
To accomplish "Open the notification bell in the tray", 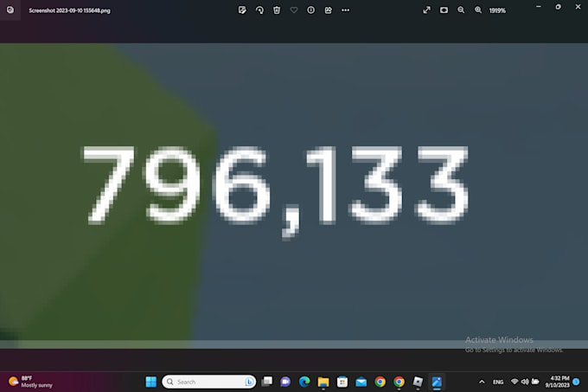I will 577,382.
